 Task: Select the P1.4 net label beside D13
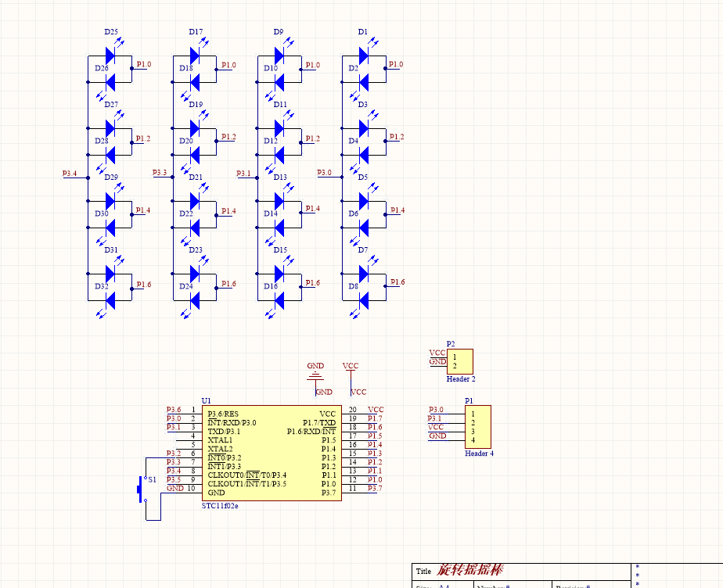click(x=313, y=209)
